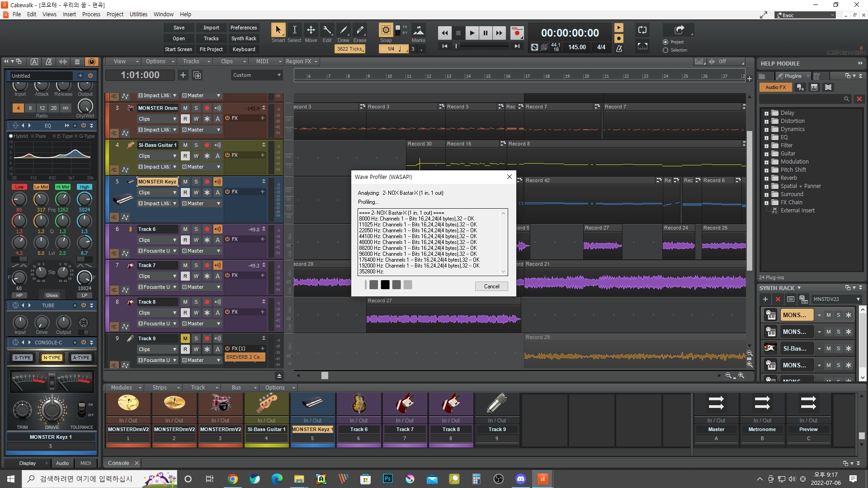This screenshot has width=868, height=488.
Task: Click the horizontal track view scrollbar thumb
Action: [x=325, y=375]
